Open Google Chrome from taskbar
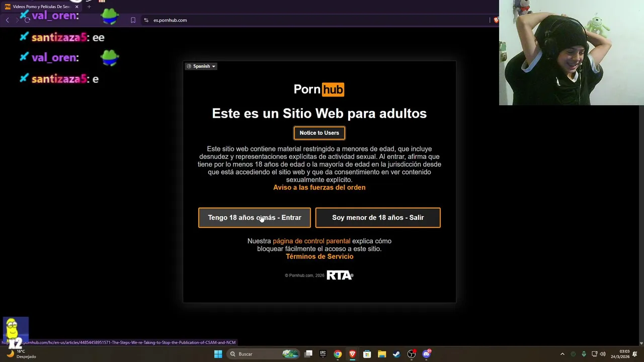This screenshot has width=644, height=362. (338, 354)
